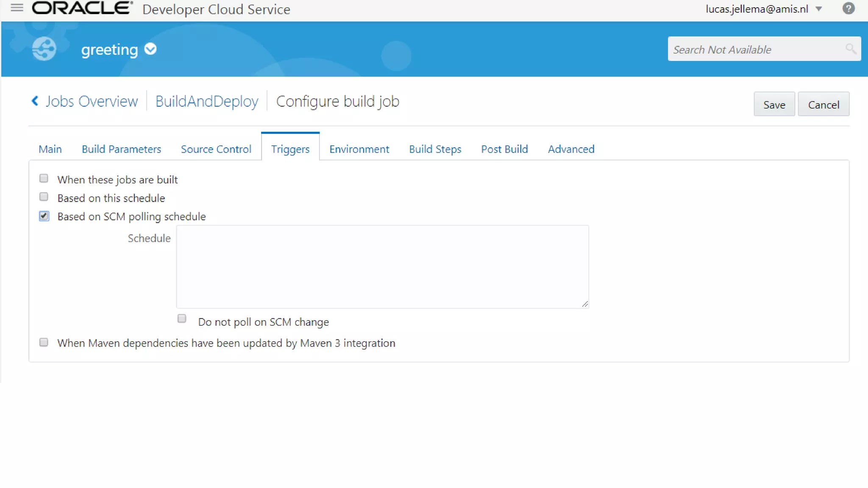This screenshot has width=868, height=488.
Task: Switch to the Build Steps tab
Action: click(435, 149)
